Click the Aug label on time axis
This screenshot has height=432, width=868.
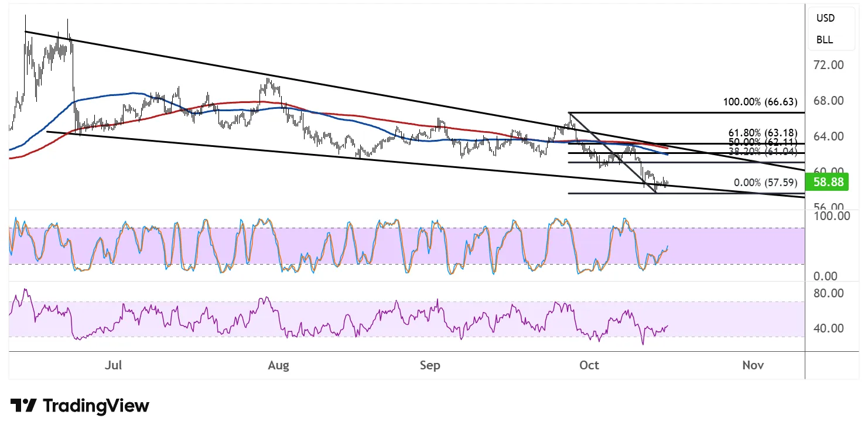click(x=278, y=365)
